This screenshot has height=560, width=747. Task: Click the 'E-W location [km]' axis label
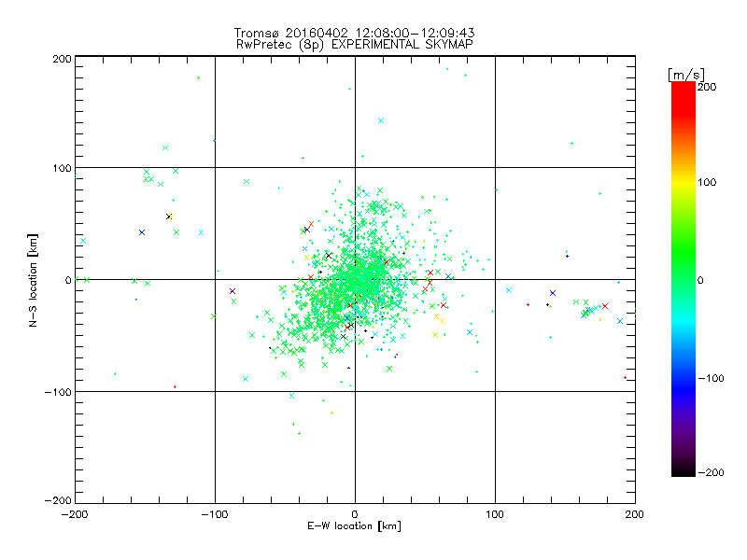355,526
